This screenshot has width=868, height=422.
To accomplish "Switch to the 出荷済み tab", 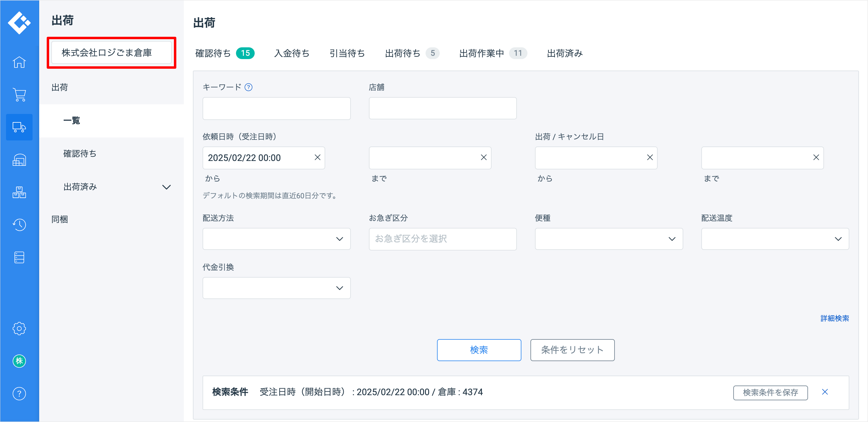I will pyautogui.click(x=565, y=53).
